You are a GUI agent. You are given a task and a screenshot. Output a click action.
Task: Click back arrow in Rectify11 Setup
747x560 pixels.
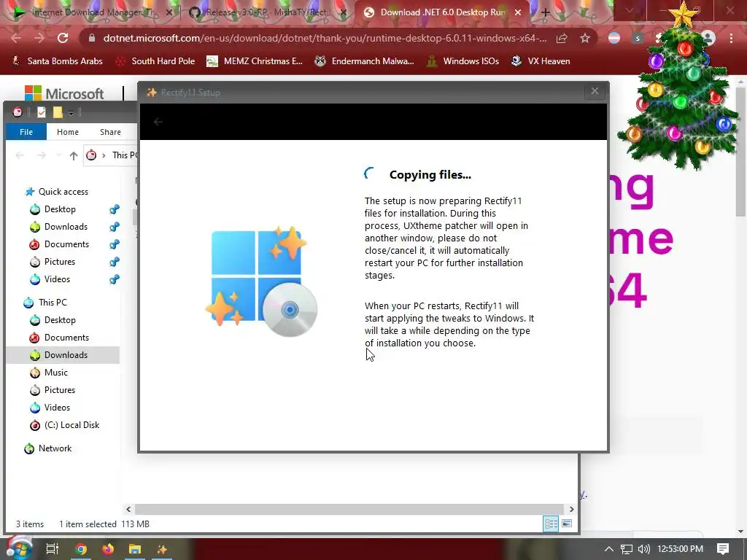pyautogui.click(x=158, y=122)
